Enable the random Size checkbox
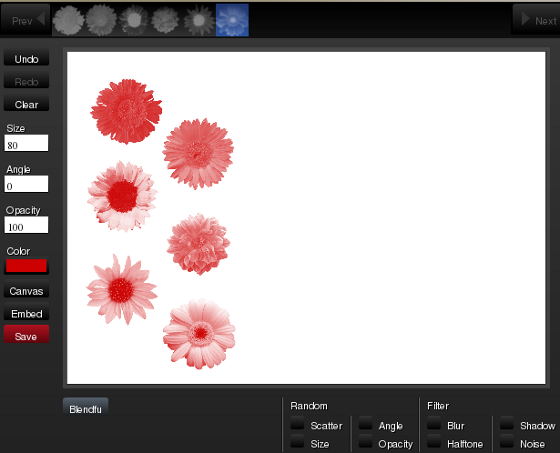 click(x=297, y=441)
